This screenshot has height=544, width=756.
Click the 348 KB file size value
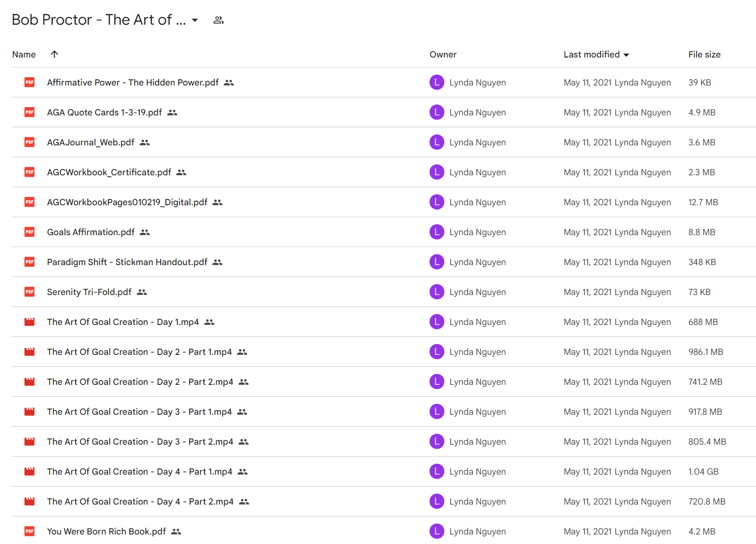click(702, 262)
